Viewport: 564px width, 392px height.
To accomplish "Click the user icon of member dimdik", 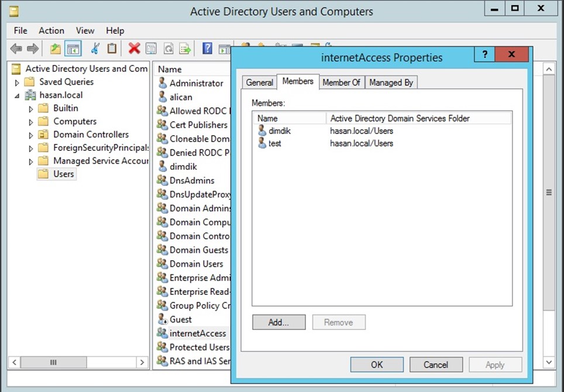I will (x=262, y=130).
